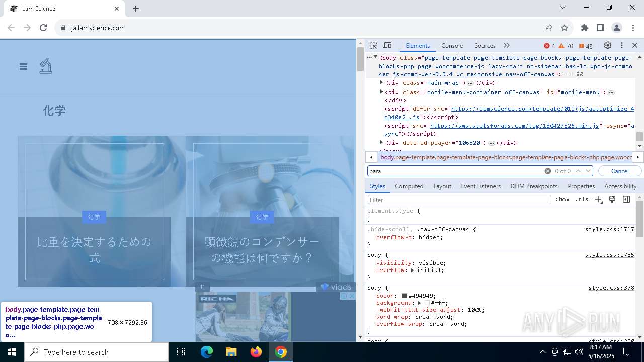Click the #fff background color swatch
Viewport: 644px width, 362px height.
point(427,303)
